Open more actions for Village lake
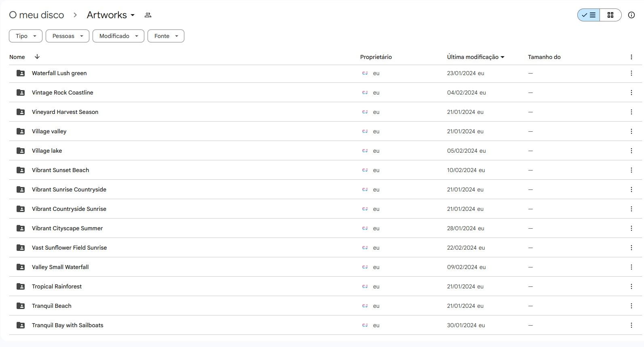This screenshot has height=347, width=644. coord(631,151)
